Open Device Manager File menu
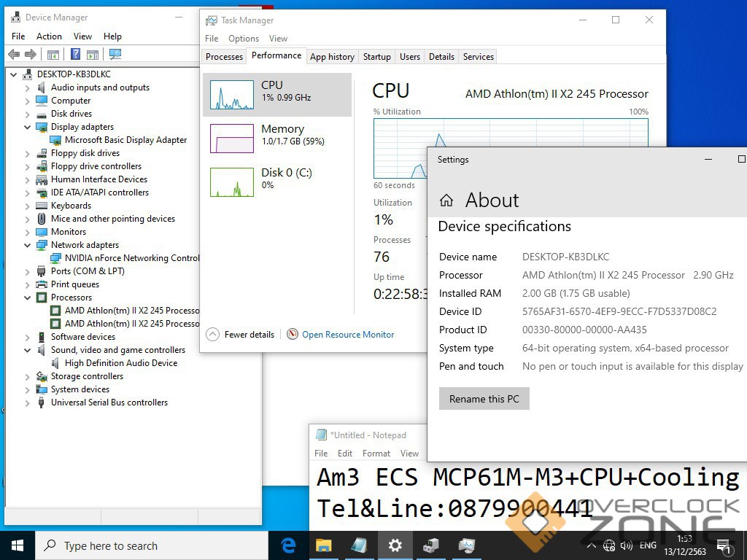 tap(18, 36)
